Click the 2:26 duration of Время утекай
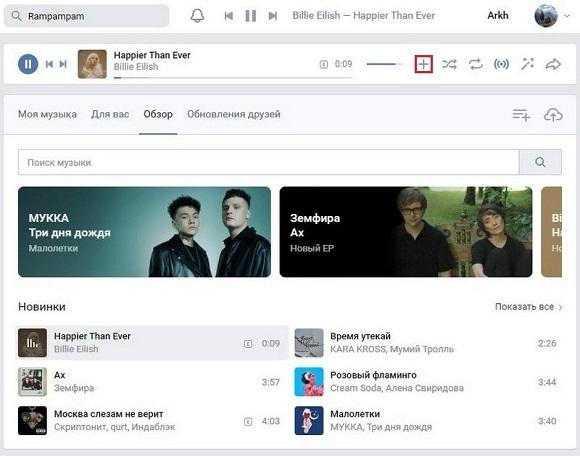The height and width of the screenshot is (456, 580). click(x=547, y=343)
